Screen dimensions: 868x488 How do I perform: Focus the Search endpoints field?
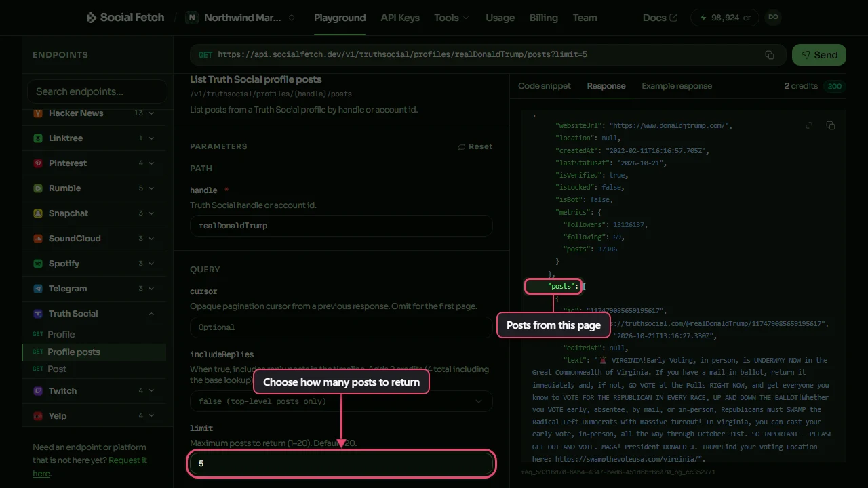[97, 91]
